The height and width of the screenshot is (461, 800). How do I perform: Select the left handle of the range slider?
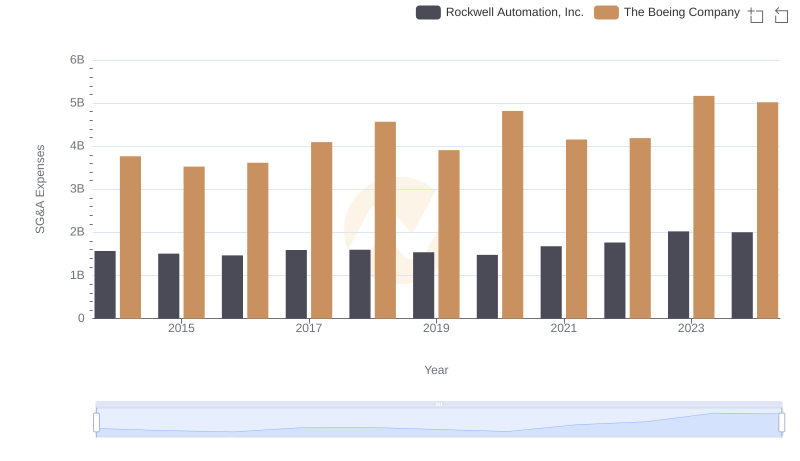click(96, 422)
